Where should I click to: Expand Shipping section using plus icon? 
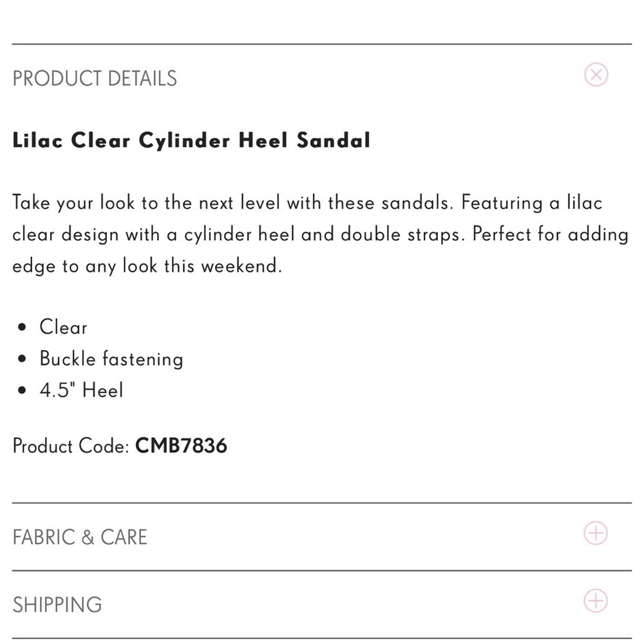[x=596, y=601]
